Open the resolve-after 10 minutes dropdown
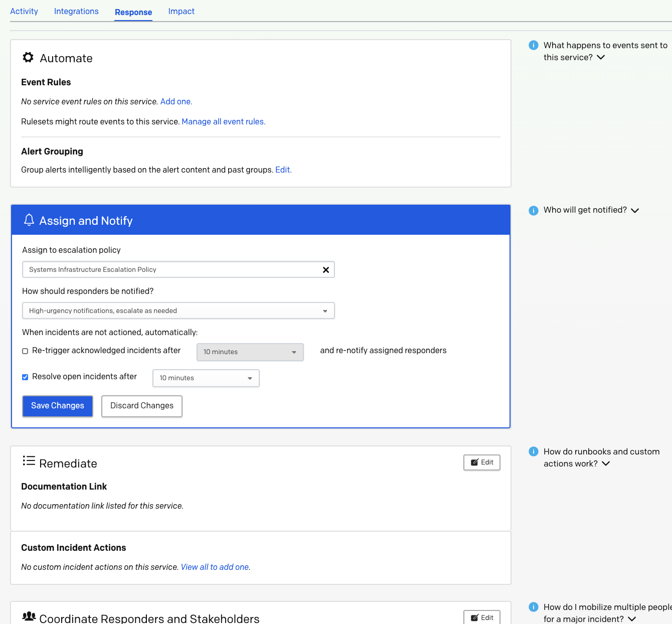 tap(206, 378)
